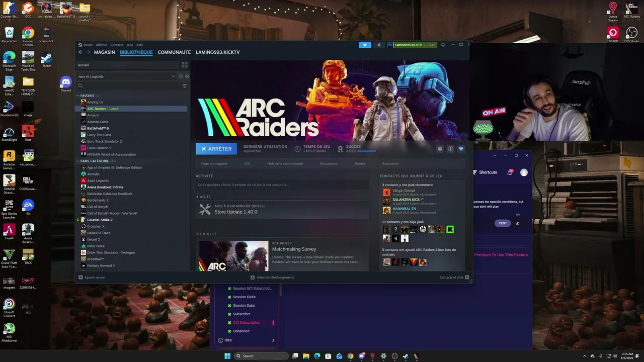Click contact SALAHZEN KICK in the friends list
This screenshot has width=644, height=362.
point(406,200)
